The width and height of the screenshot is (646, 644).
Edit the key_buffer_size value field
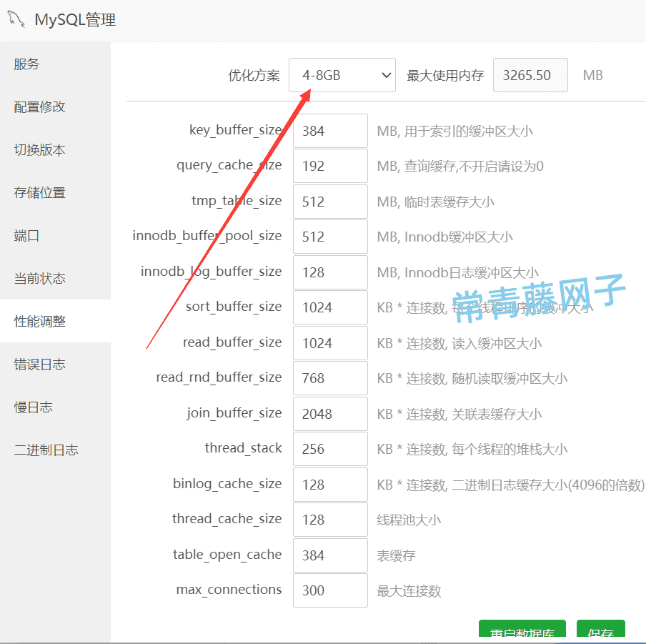tap(329, 131)
